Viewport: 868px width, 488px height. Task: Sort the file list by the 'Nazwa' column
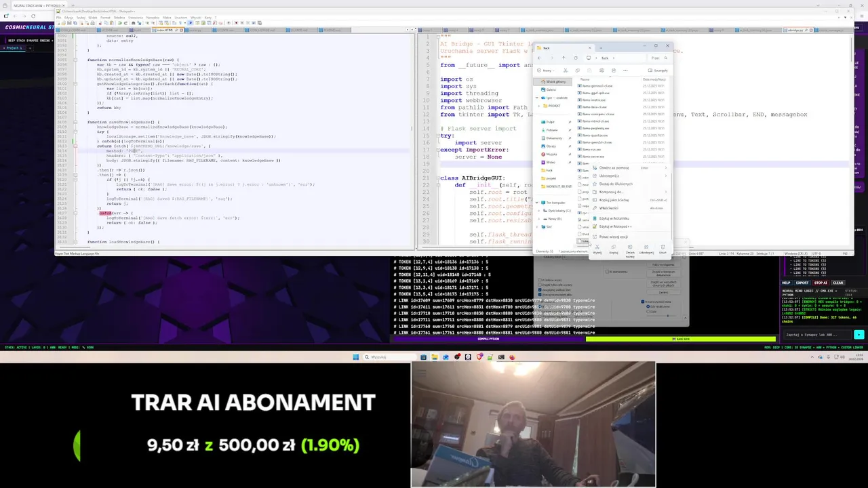click(x=585, y=79)
